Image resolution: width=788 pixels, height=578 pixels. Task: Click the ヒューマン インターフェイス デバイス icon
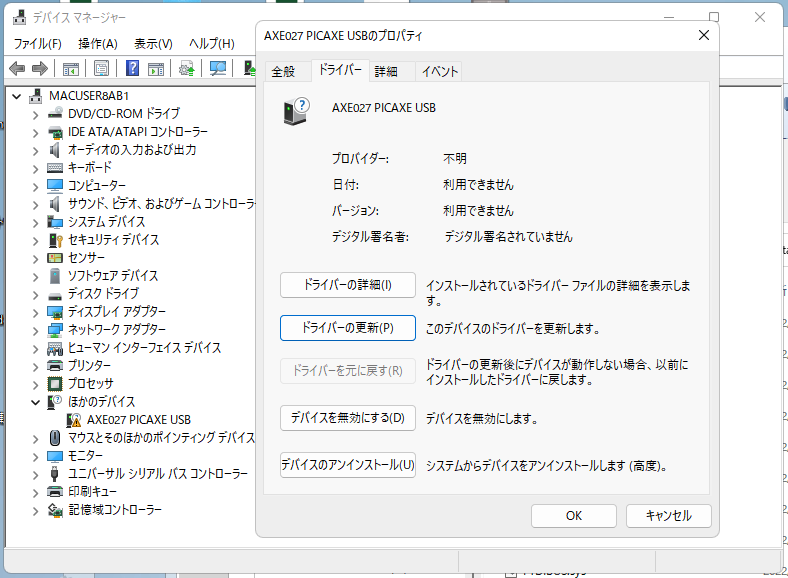click(x=55, y=348)
